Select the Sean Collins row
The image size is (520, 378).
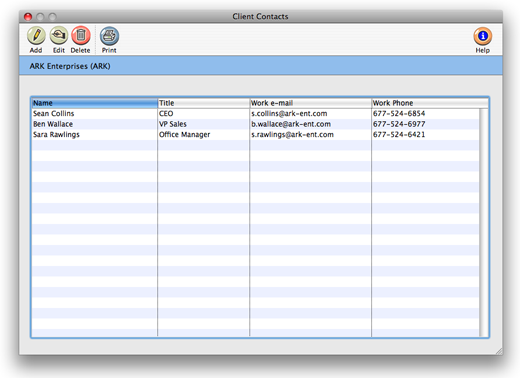click(255, 114)
